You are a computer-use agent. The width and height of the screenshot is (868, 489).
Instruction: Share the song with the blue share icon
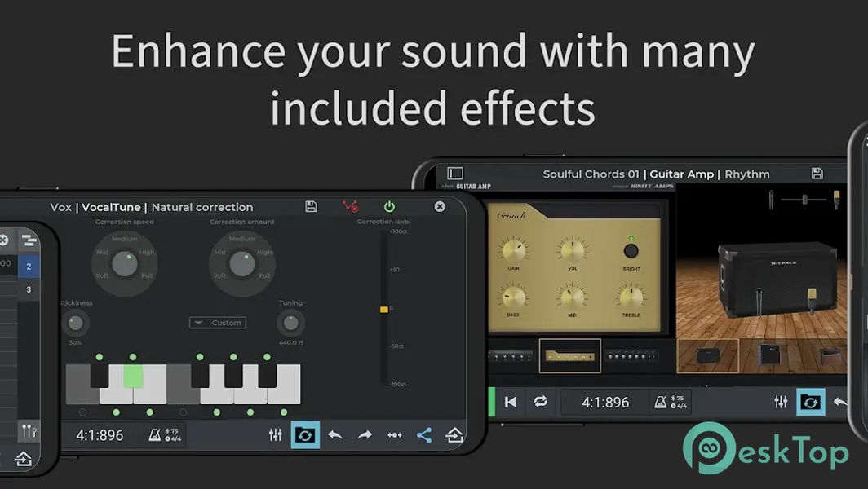(424, 435)
